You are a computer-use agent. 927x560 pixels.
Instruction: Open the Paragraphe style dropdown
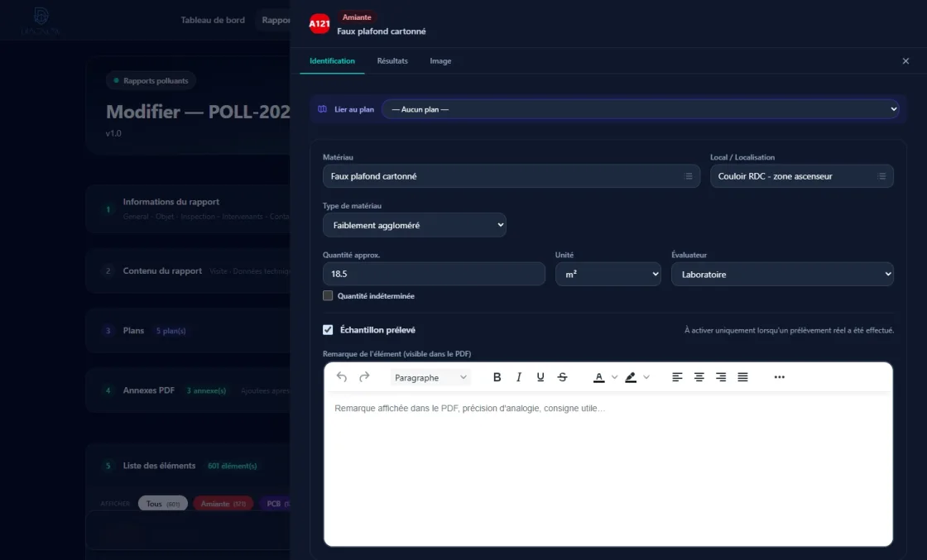[x=430, y=377]
